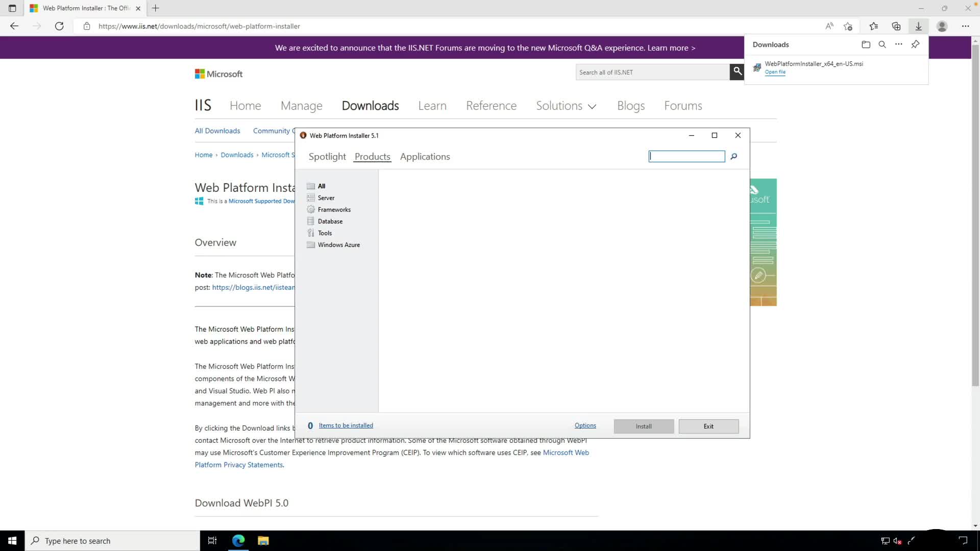Expand the Solutions dropdown menu
This screenshot has width=980, height=551.
pyautogui.click(x=566, y=106)
